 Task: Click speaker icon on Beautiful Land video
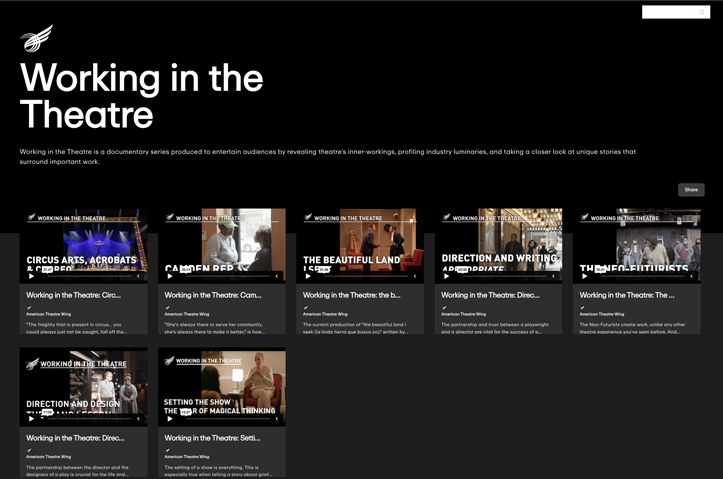tap(415, 276)
